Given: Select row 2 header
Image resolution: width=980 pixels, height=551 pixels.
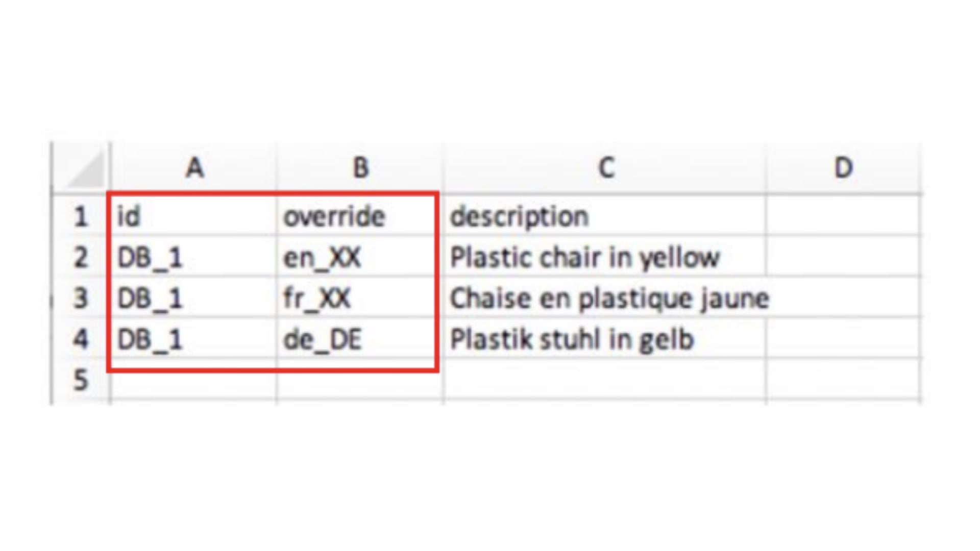Looking at the screenshot, I should point(81,257).
